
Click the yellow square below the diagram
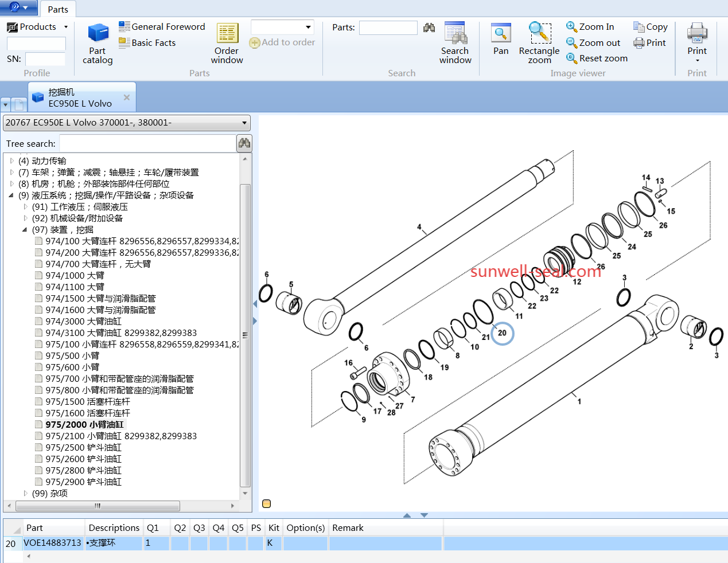coord(266,504)
